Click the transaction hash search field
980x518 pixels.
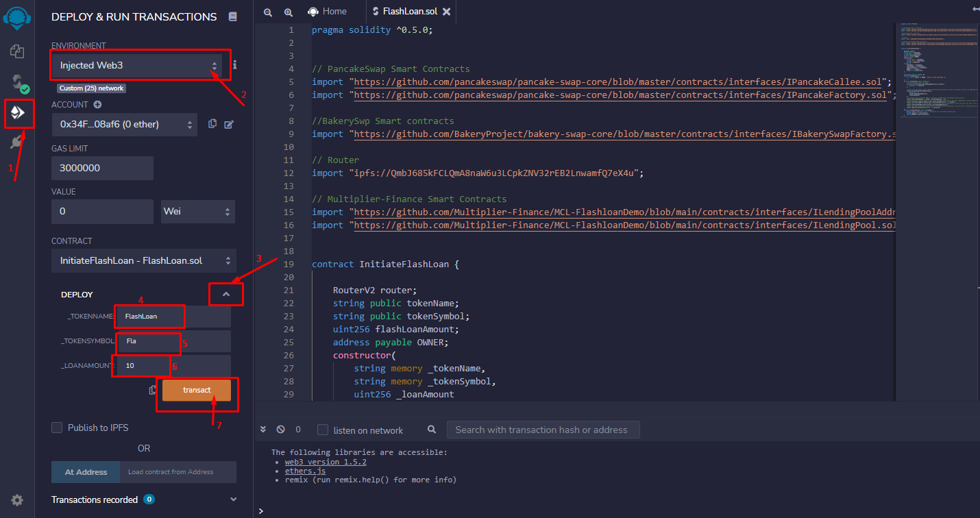(542, 430)
